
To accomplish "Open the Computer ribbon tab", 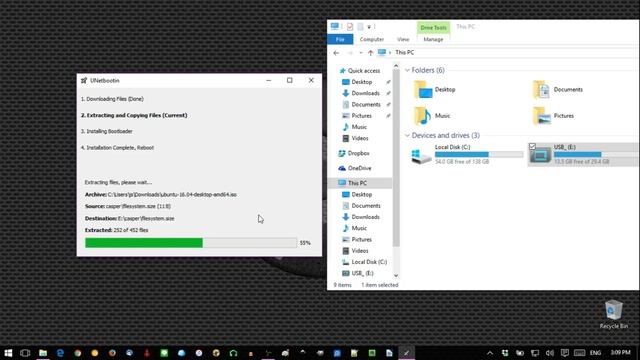I will tap(372, 40).
